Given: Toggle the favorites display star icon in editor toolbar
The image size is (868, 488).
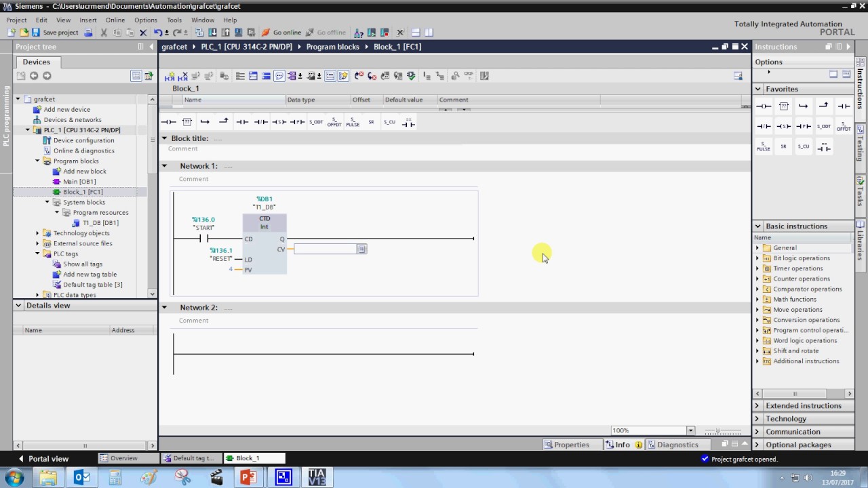Looking at the screenshot, I should (343, 76).
